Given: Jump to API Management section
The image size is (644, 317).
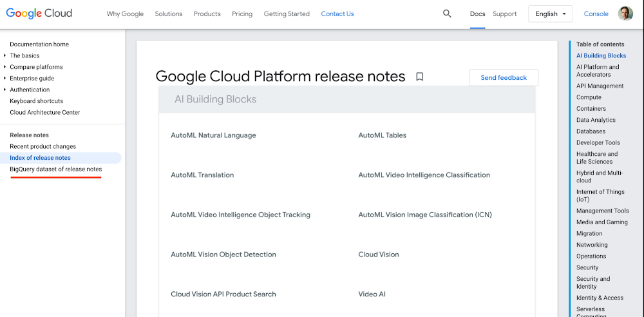Looking at the screenshot, I should point(600,86).
